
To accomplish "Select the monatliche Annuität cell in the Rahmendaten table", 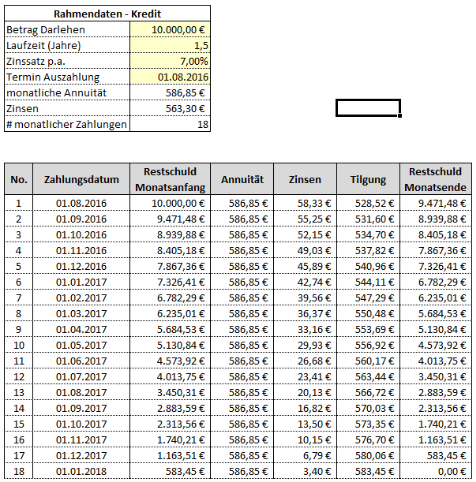I will click(x=170, y=92).
